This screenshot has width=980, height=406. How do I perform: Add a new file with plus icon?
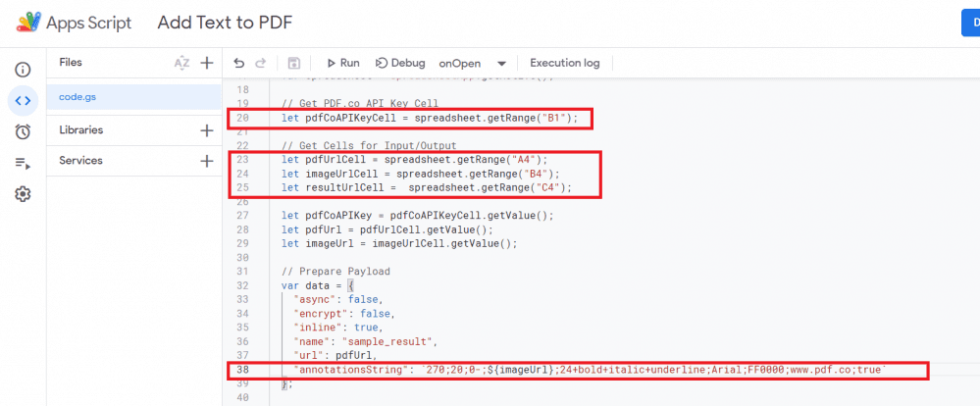(x=207, y=63)
